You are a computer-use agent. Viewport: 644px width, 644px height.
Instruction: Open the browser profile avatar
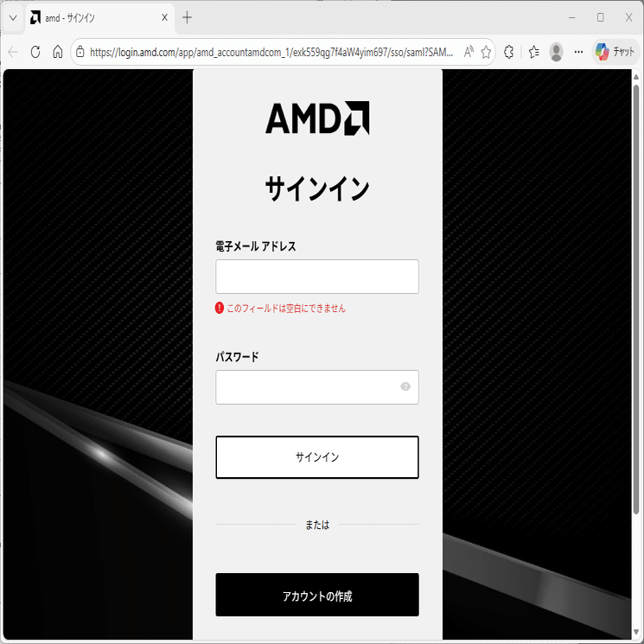(x=556, y=52)
